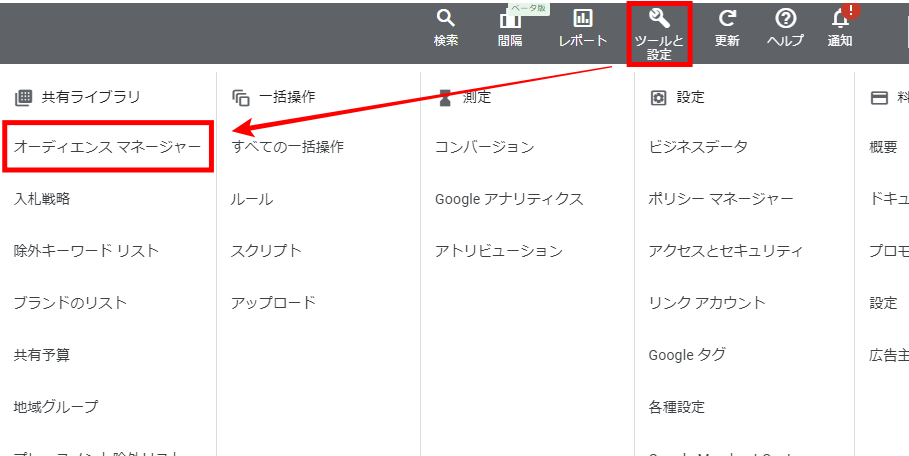Open the Reports chart icon
Image resolution: width=909 pixels, height=456 pixels.
pyautogui.click(x=583, y=19)
